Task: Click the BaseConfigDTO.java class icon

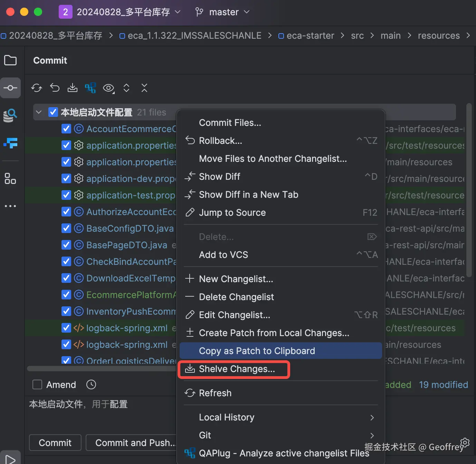Action: (x=79, y=228)
